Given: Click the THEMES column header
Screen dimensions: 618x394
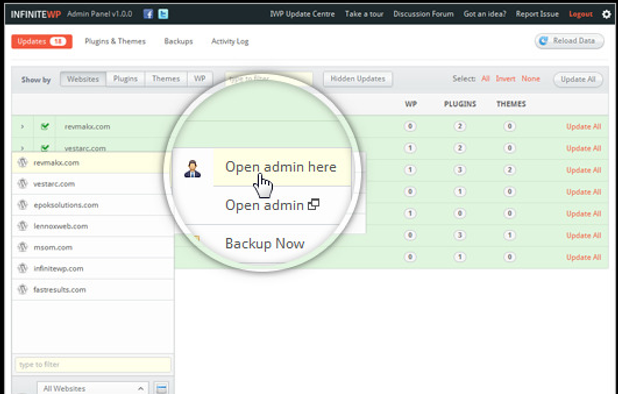Looking at the screenshot, I should tap(511, 104).
